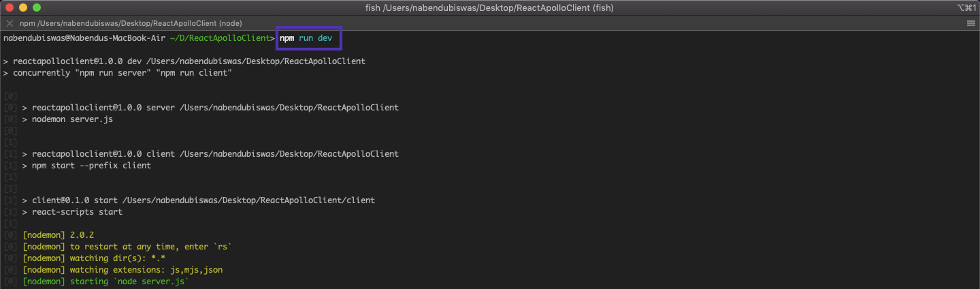Click the green fullscreen window button
The image size is (980, 289).
coord(37,7)
